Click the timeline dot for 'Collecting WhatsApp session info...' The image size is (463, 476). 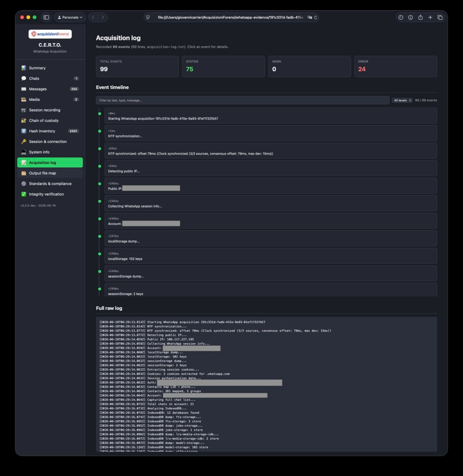tap(100, 201)
